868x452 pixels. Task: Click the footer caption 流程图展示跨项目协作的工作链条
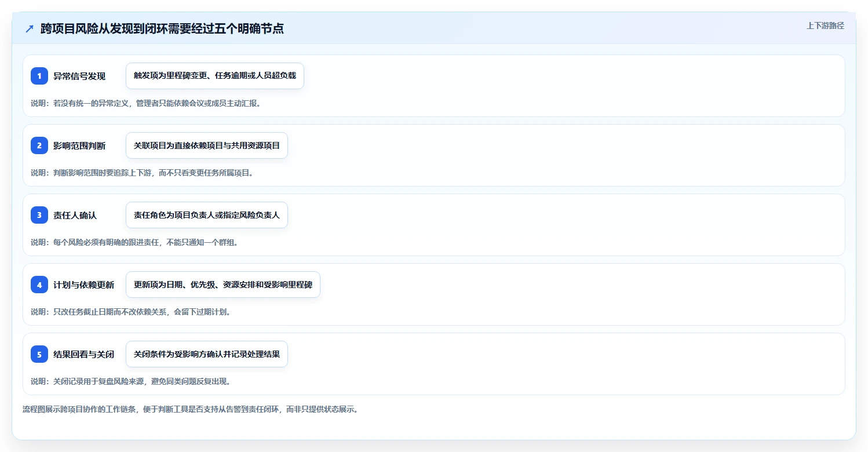[x=190, y=409]
